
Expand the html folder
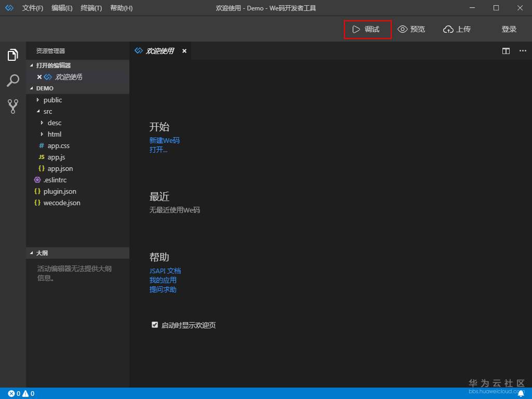pos(78,135)
